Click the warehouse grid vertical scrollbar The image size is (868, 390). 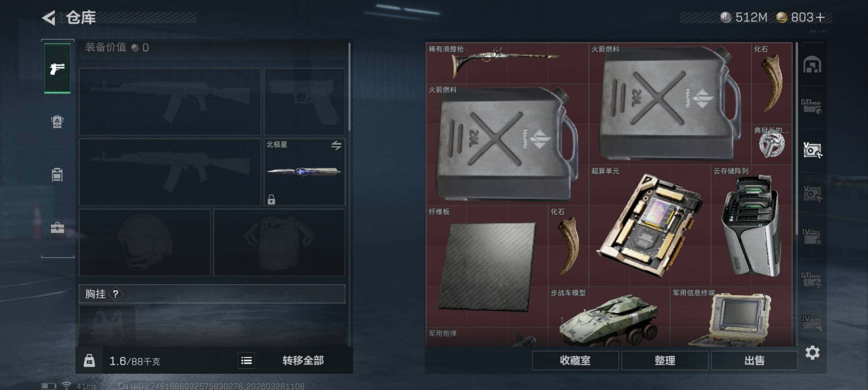point(797,139)
